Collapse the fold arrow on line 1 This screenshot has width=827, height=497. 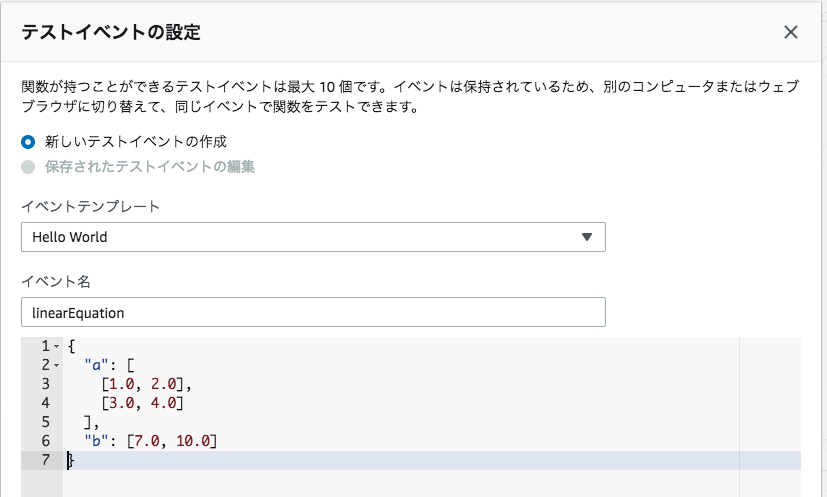pyautogui.click(x=56, y=346)
